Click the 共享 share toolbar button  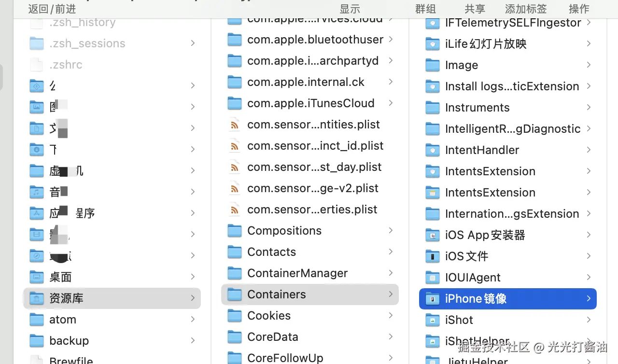tap(475, 9)
